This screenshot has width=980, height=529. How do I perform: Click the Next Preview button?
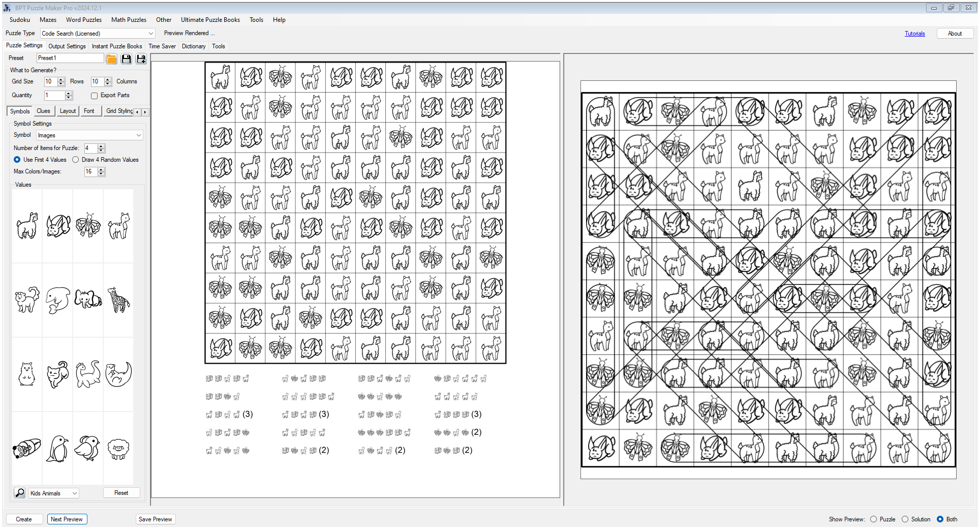click(x=67, y=519)
